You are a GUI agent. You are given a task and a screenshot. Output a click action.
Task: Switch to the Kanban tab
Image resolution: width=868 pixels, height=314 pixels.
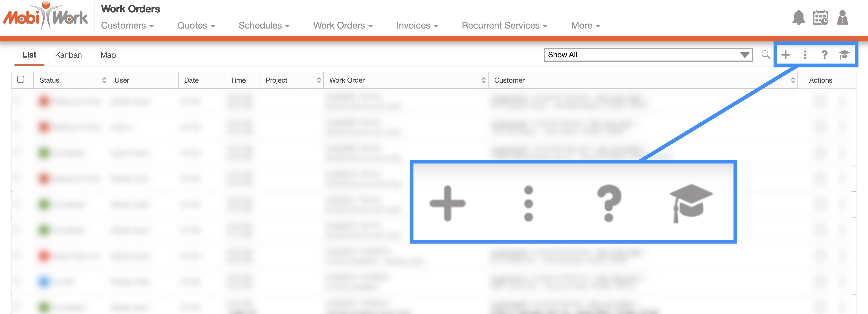68,55
